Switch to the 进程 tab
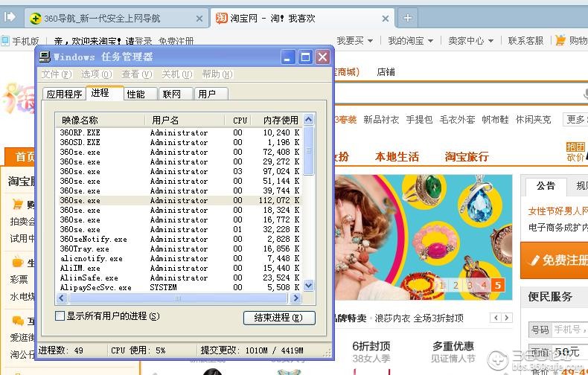588x375 pixels. coord(105,93)
